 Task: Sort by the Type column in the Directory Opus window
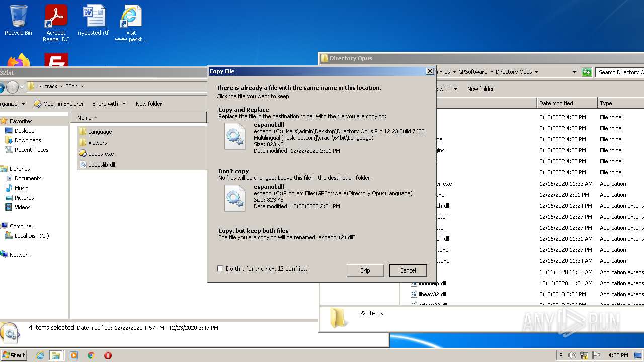point(621,103)
